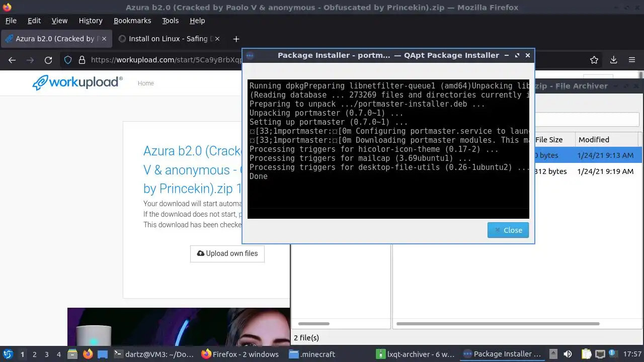
Task: Click the workupload.com URL field
Action: click(166, 60)
